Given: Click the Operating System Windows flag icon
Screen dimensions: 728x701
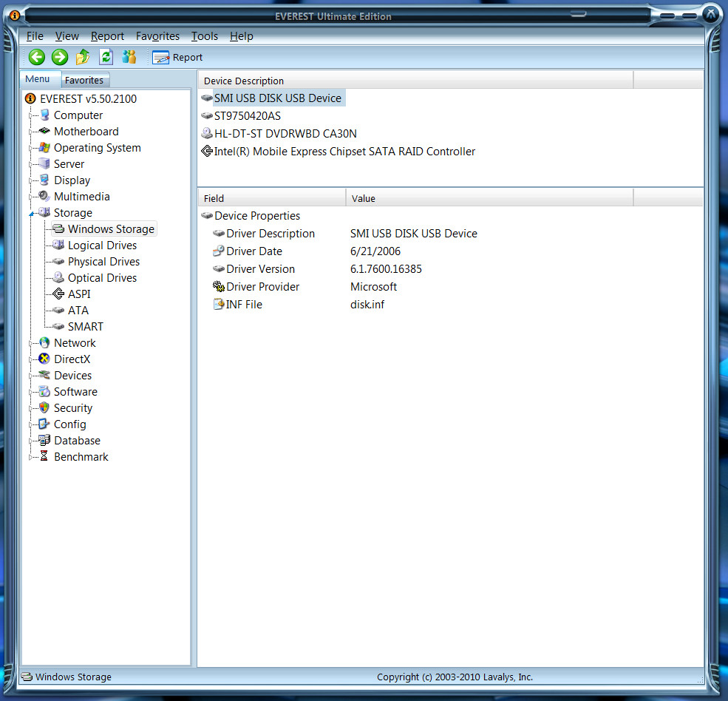Looking at the screenshot, I should coord(44,147).
